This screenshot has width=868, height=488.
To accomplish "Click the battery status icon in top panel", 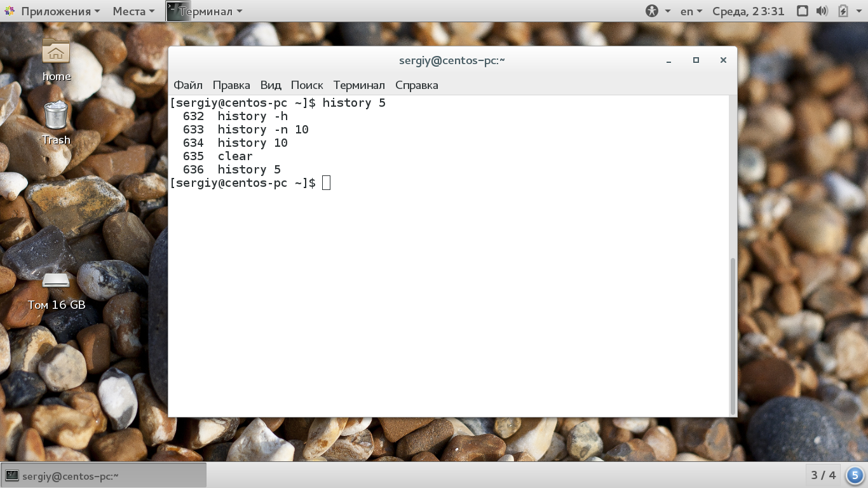I will click(843, 11).
